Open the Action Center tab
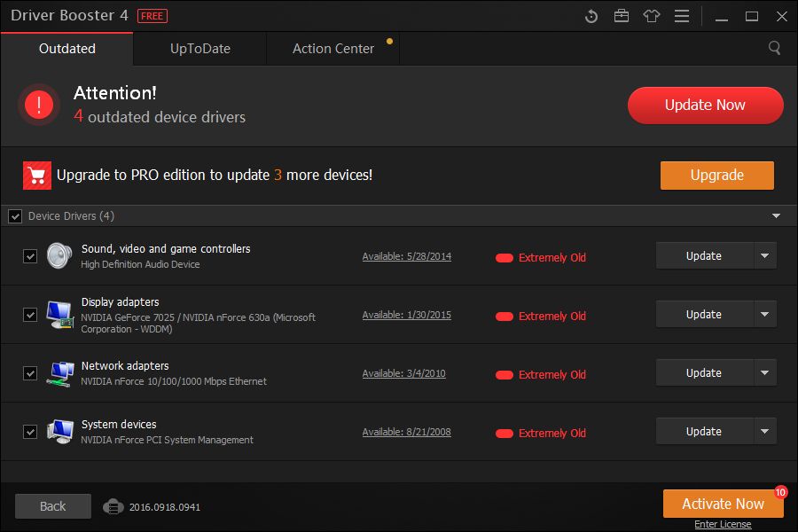 (x=333, y=49)
